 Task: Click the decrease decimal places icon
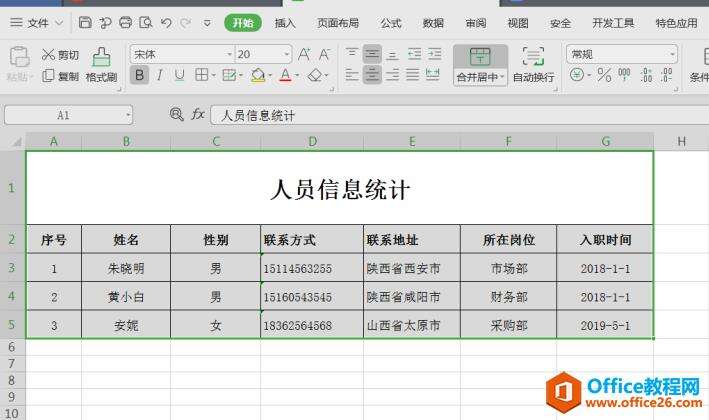(x=666, y=75)
